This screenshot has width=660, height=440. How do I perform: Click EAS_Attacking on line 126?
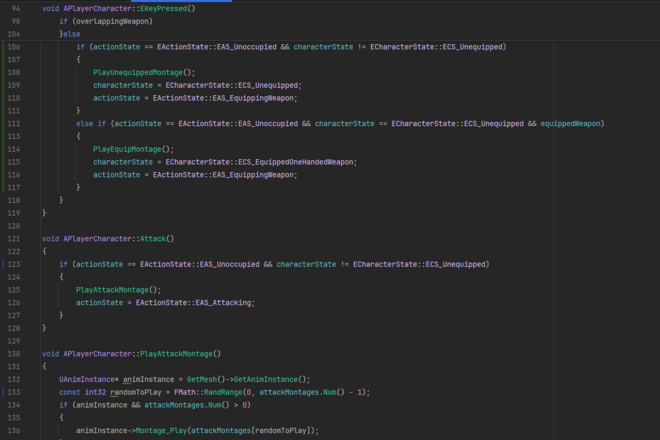point(223,303)
